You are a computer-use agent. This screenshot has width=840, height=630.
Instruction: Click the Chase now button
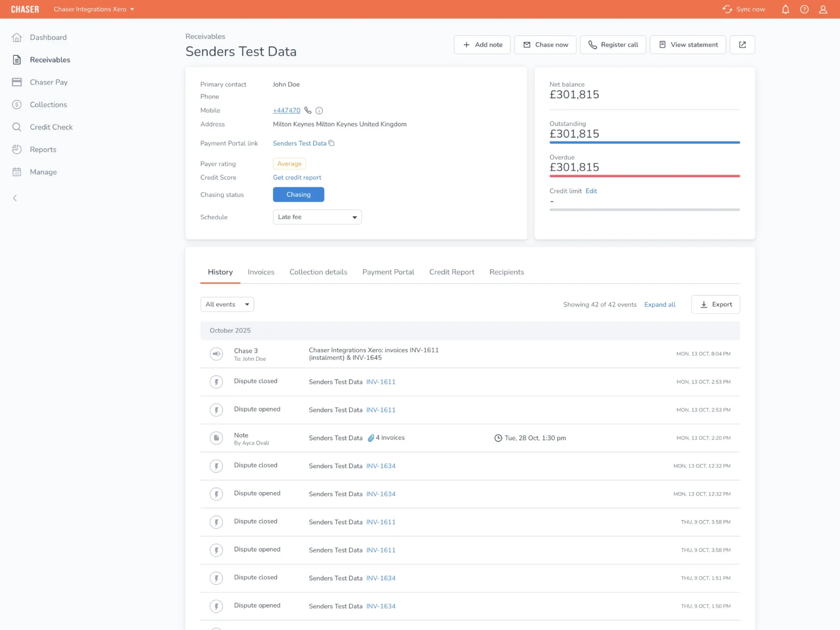[x=545, y=45]
